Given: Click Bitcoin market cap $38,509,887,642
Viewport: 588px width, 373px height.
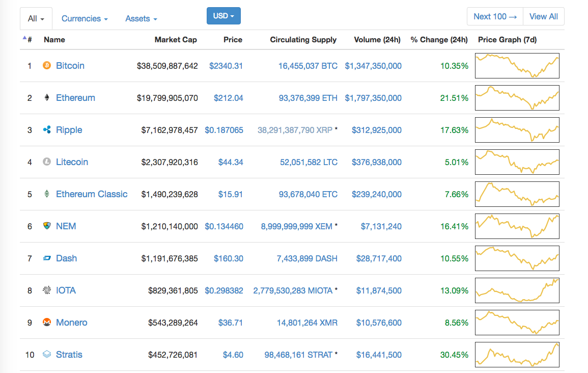Looking at the screenshot, I should click(167, 66).
